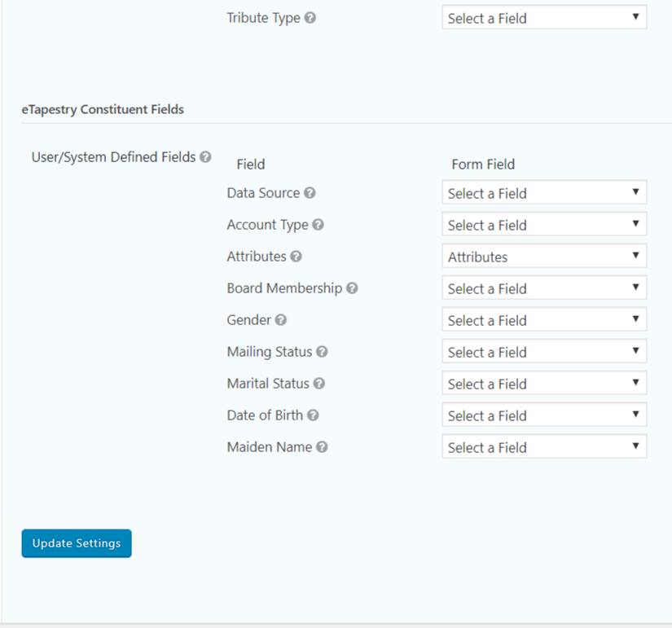The height and width of the screenshot is (628, 672).
Task: Click the Gender label text
Action: (249, 320)
